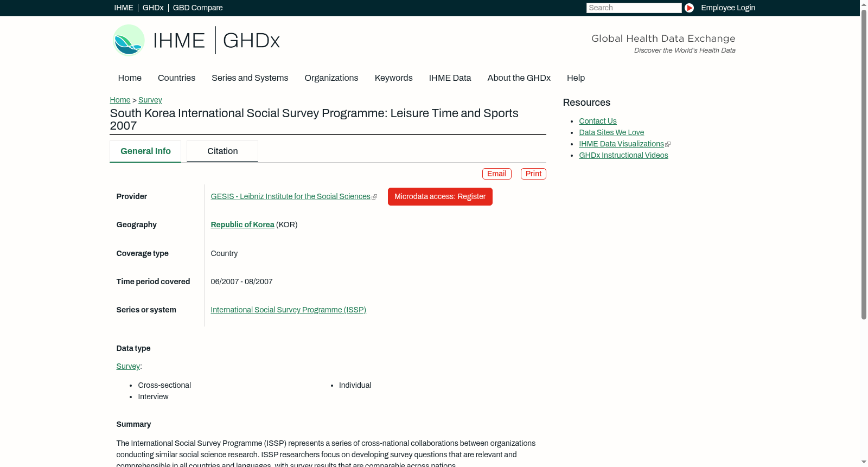
Task: Open Data Sites We Love link
Action: click(611, 132)
